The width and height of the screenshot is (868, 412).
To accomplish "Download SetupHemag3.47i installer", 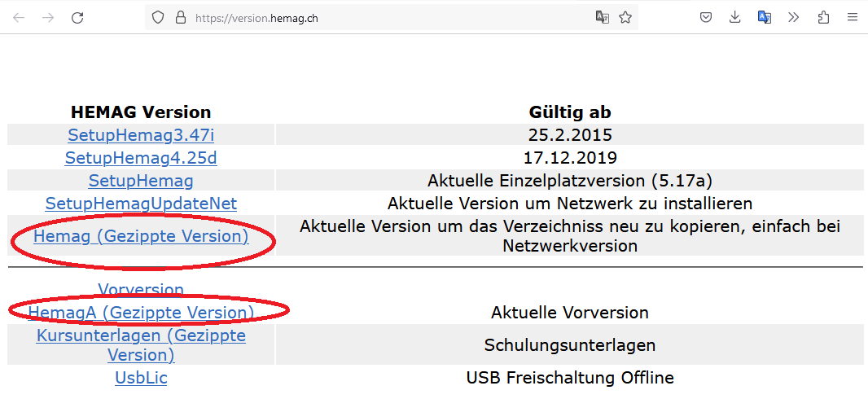I will tap(141, 135).
